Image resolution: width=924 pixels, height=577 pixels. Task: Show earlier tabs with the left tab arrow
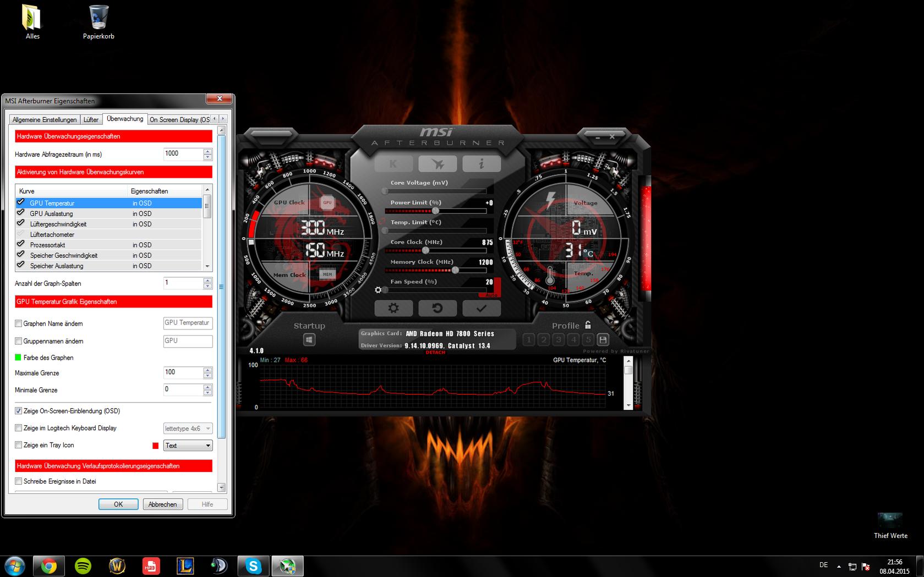tap(215, 119)
